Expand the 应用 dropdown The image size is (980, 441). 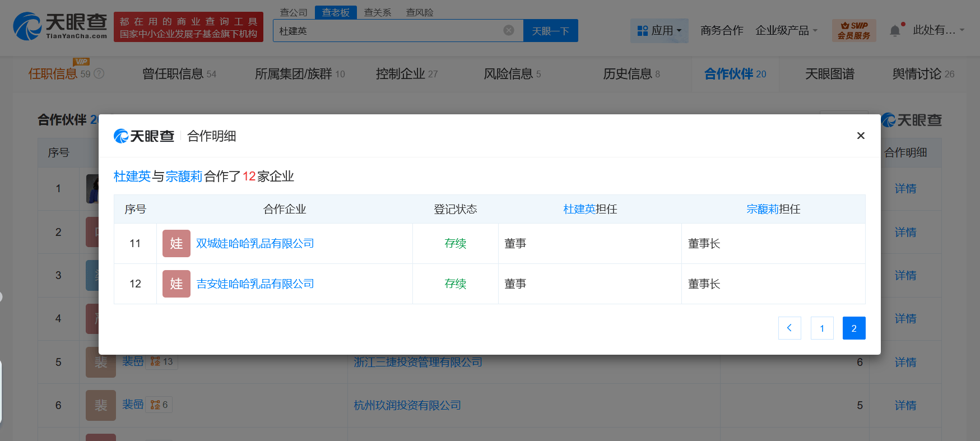coord(659,30)
